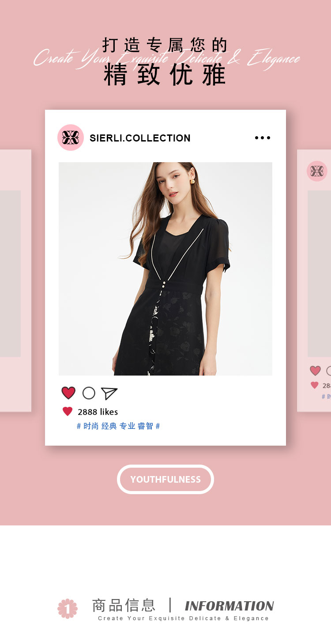Click the logo avatar on right card
This screenshot has height=644, width=331.
point(317,171)
